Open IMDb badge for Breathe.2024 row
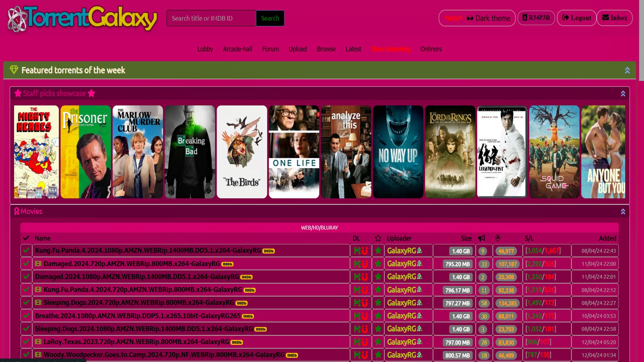This screenshot has height=362, width=644. [248, 316]
